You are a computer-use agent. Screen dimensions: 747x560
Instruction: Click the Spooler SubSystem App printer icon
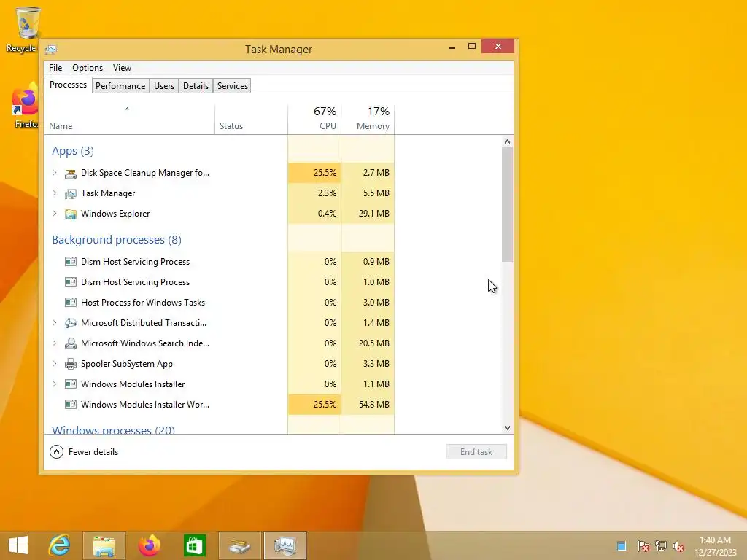(71, 364)
